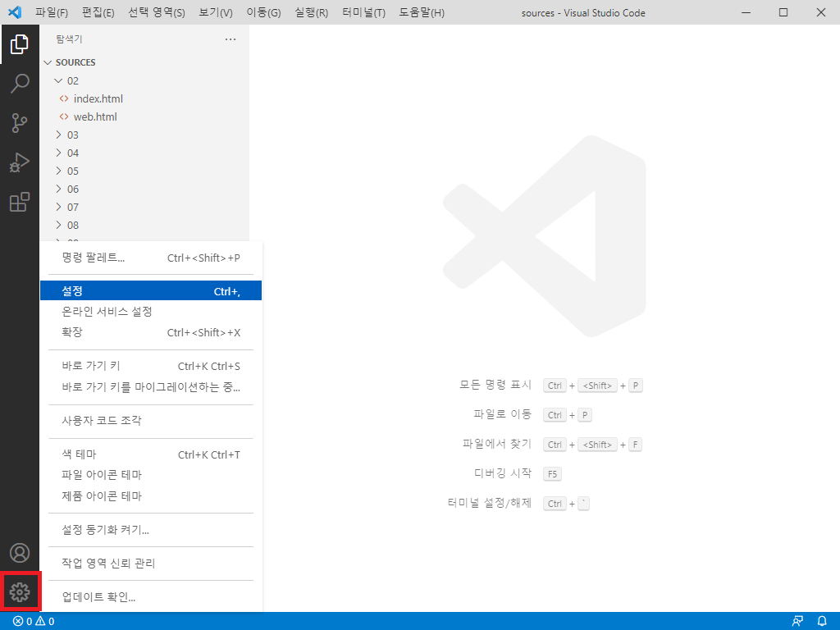Select 바로 가기 키를 마이그레이션하는 중... entry
This screenshot has height=630, width=840.
tap(151, 387)
